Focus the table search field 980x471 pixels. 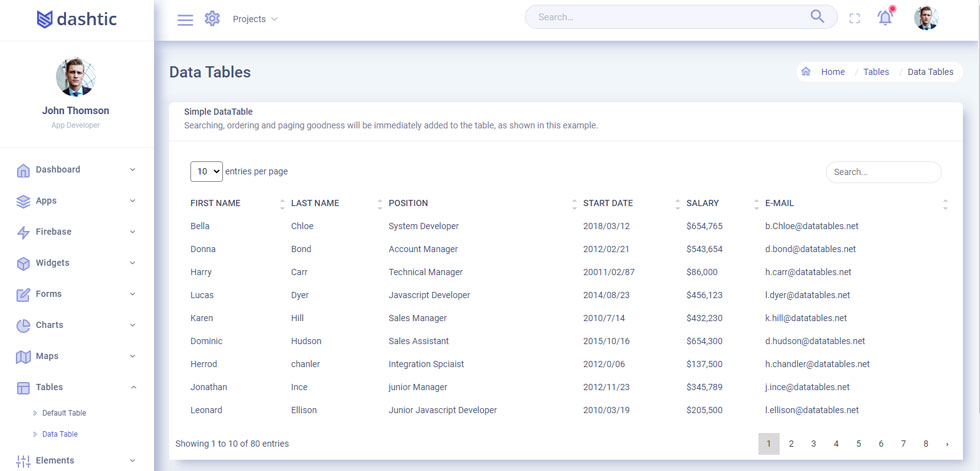click(883, 172)
